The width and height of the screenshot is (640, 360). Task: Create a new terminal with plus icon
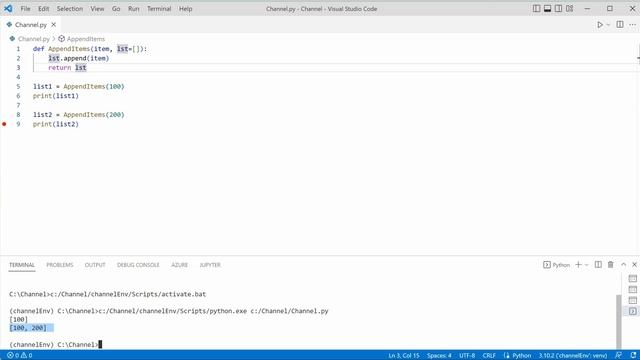click(578, 265)
